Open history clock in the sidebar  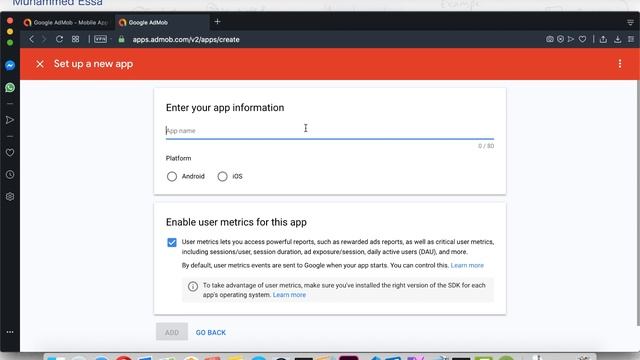(10, 175)
